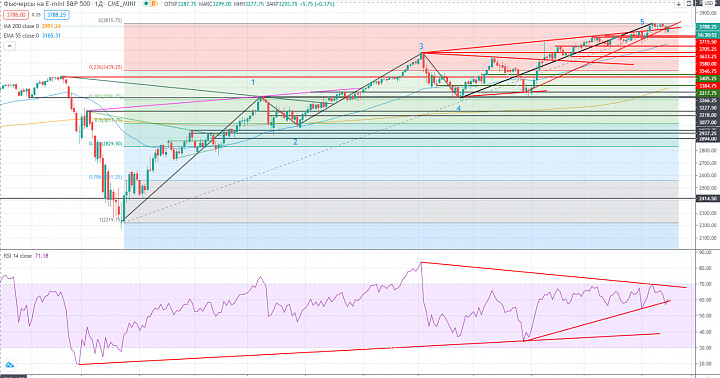Open the USD currency dropdown

click(709, 4)
